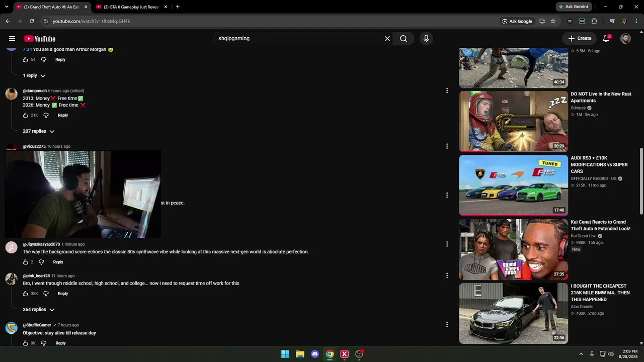
Task: Go back with the browser back arrow
Action: point(8,21)
